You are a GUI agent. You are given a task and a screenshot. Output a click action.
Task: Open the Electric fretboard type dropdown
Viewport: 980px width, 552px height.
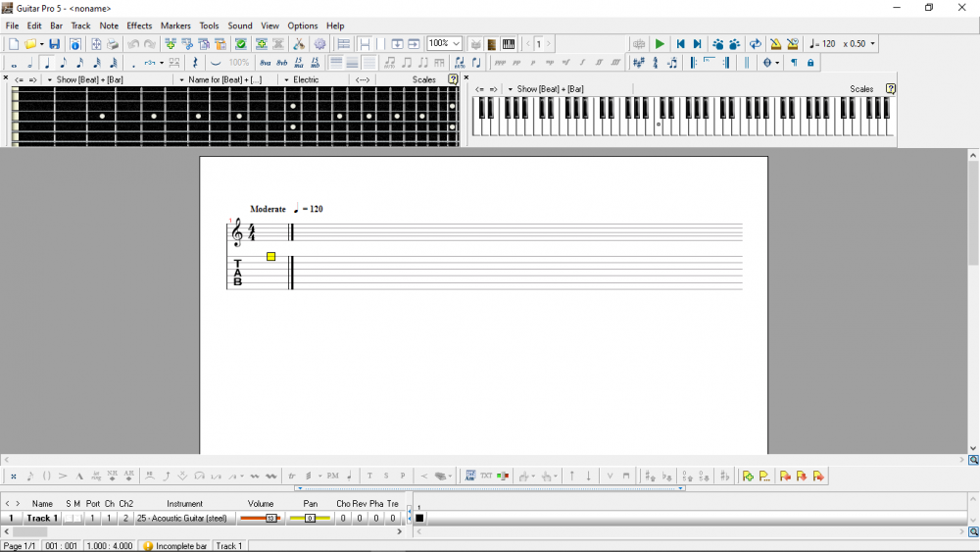coord(287,79)
